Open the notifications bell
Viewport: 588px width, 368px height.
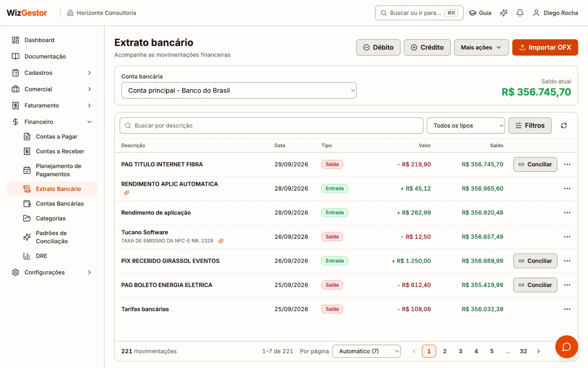tap(520, 13)
